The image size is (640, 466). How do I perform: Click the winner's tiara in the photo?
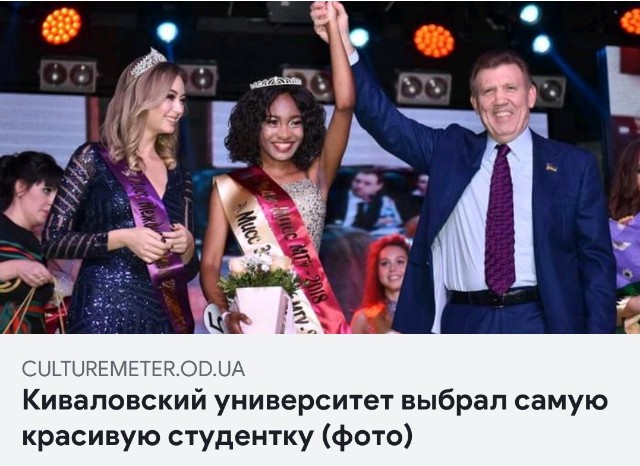pyautogui.click(x=276, y=82)
